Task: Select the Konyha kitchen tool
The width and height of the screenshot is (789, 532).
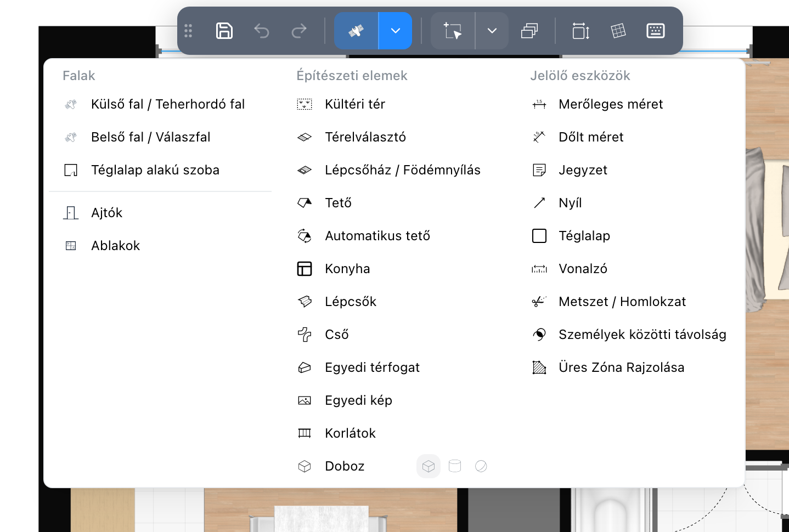Action: 394,269
